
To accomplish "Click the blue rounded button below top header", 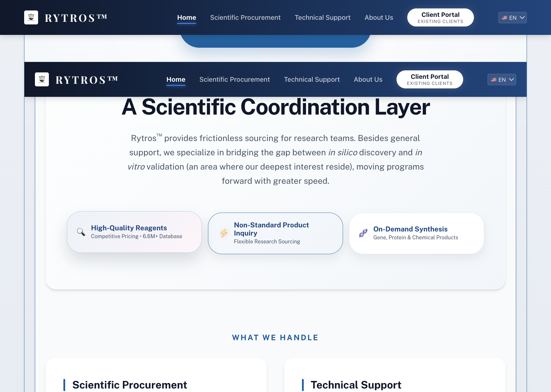I will [275, 41].
